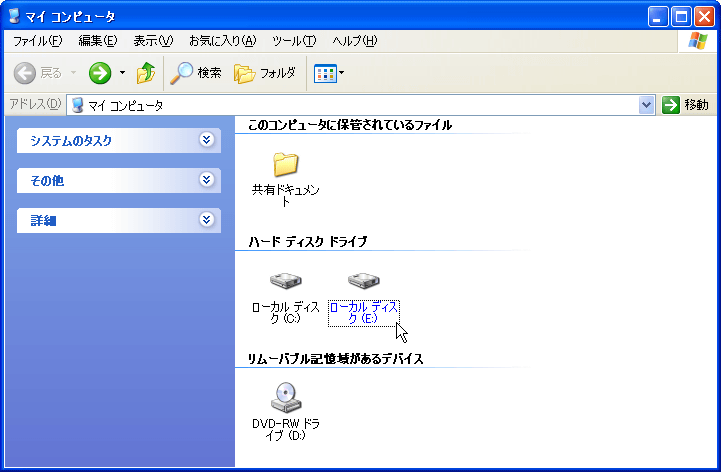Minimize the マイ コンピュータ window
The height and width of the screenshot is (472, 721).
point(658,17)
